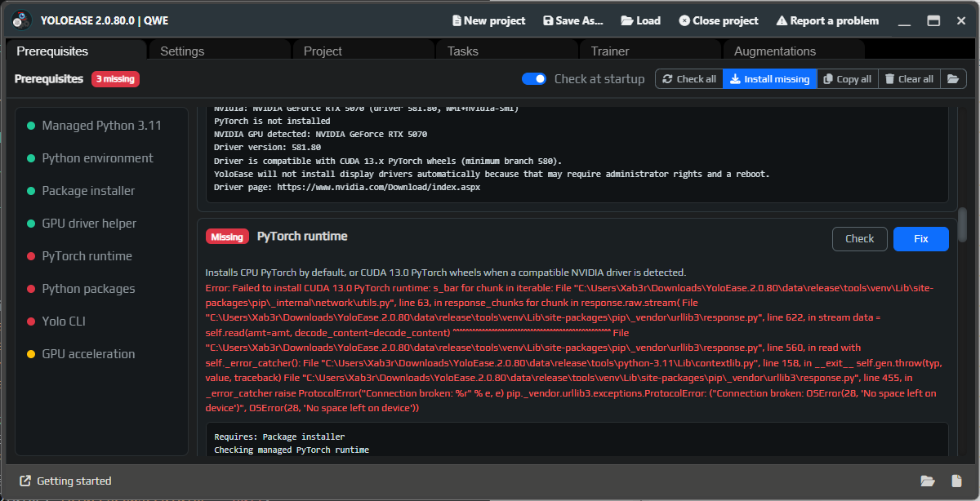Viewport: 980px width, 501px height.
Task: Click Check button for PyTorch runtime
Action: [x=859, y=239]
